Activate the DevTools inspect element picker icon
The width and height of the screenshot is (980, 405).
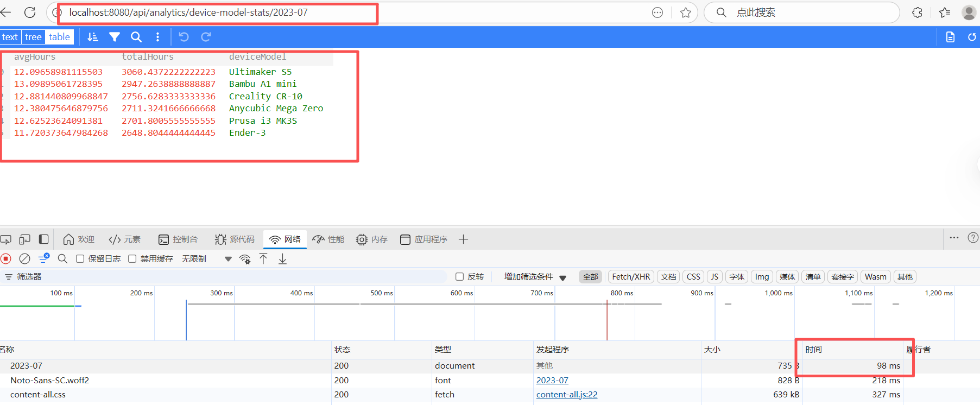point(6,239)
